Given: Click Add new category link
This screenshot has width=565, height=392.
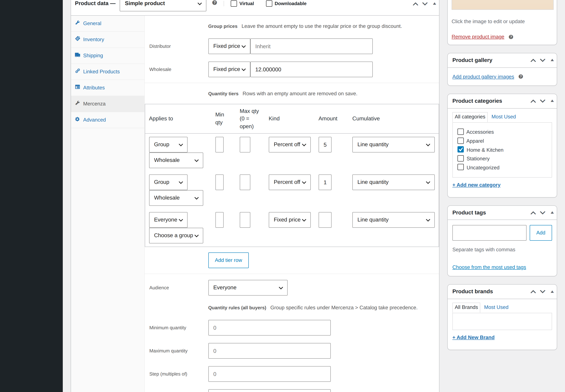Looking at the screenshot, I should 476,185.
